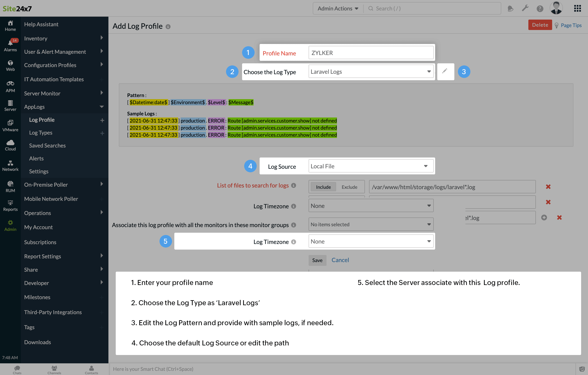This screenshot has width=588, height=375.
Task: Click the Cancel link
Action: pyautogui.click(x=340, y=260)
